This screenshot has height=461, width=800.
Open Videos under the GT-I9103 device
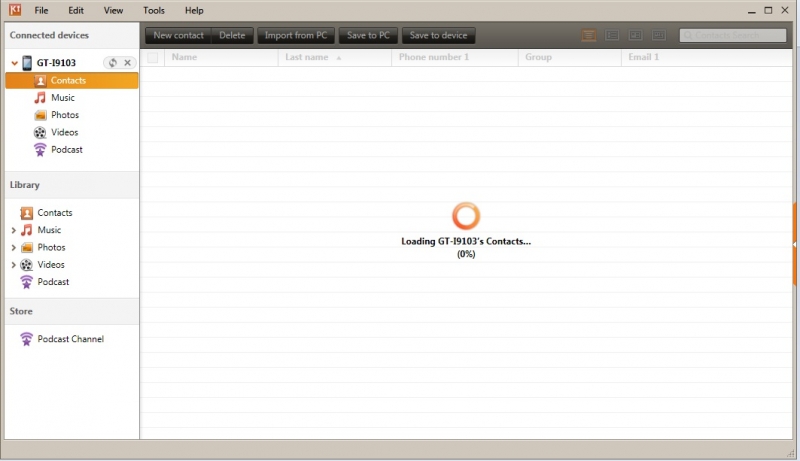click(64, 132)
